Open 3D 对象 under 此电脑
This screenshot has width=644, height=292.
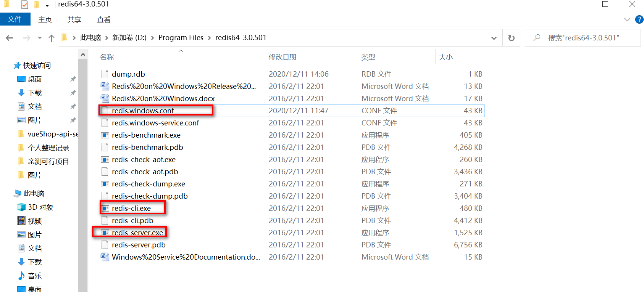point(40,207)
